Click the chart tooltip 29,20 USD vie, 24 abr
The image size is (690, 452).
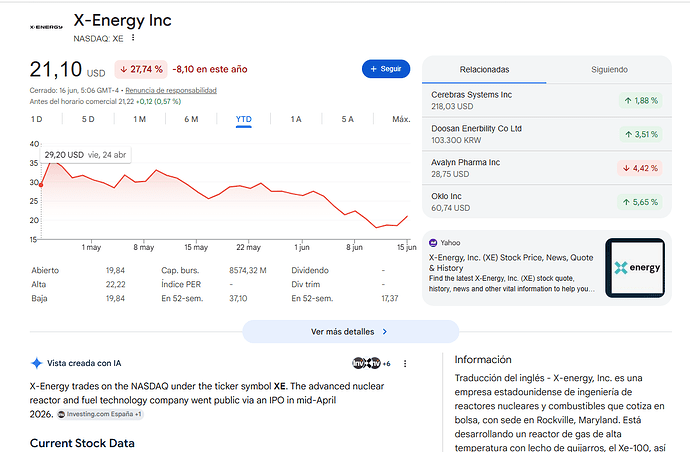85,155
